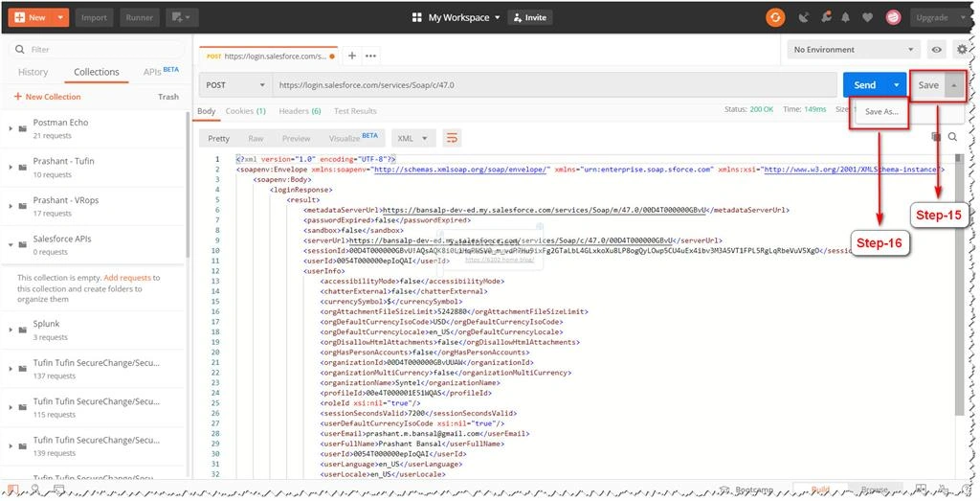Expand Postman Echo collection
The height and width of the screenshot is (501, 980).
click(11, 128)
